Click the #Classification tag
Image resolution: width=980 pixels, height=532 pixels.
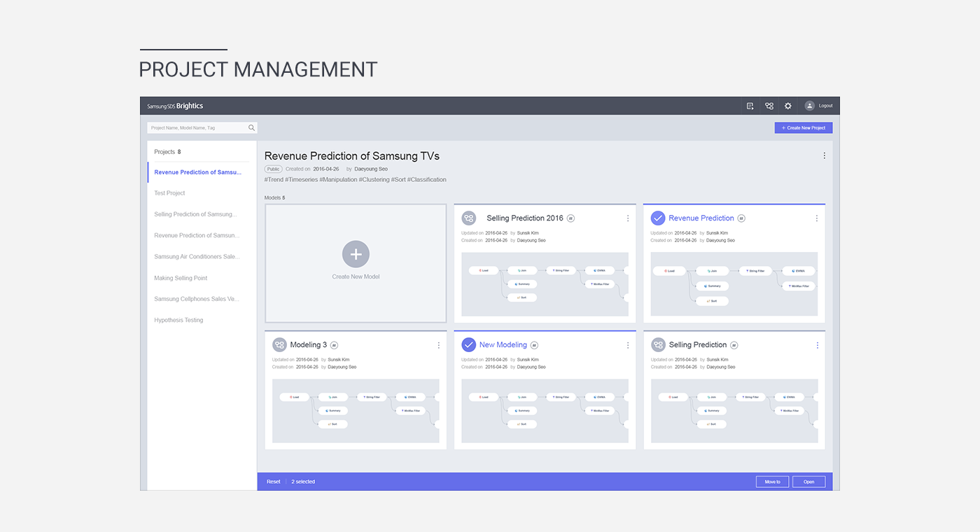(427, 180)
